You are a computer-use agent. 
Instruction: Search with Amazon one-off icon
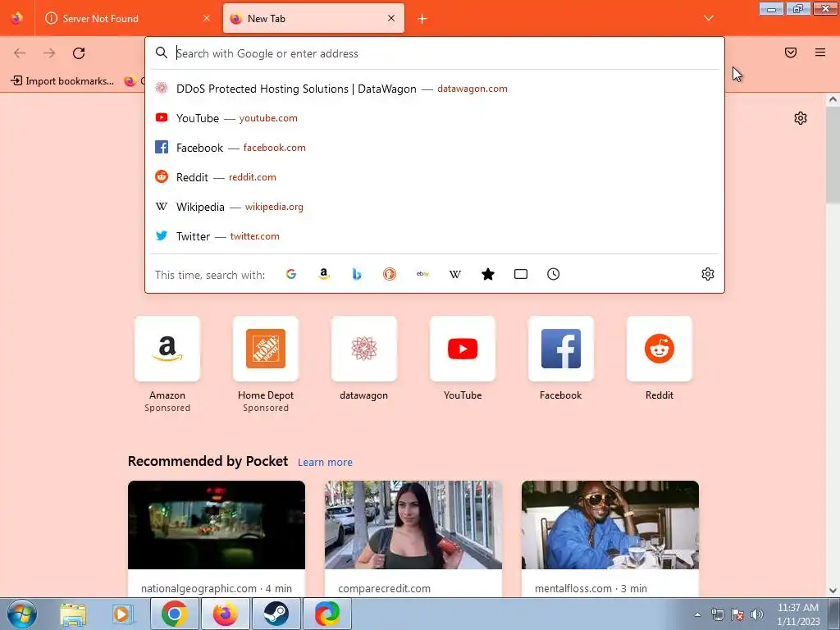point(323,274)
